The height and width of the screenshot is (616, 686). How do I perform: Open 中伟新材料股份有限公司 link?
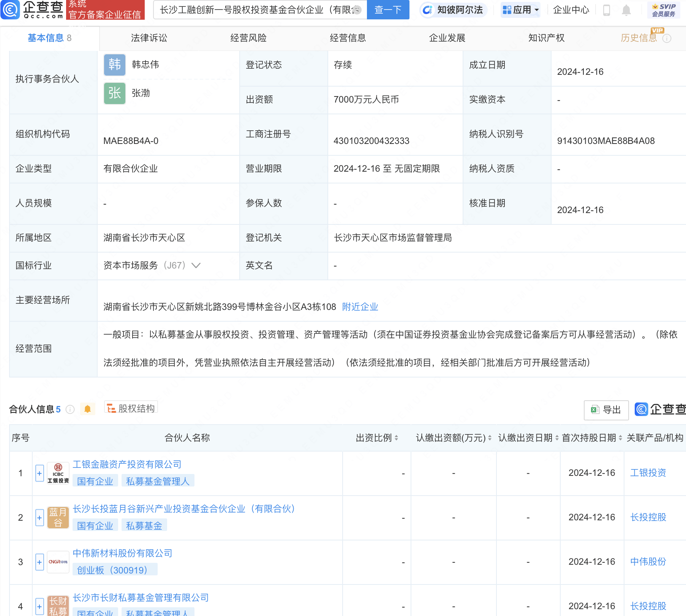pyautogui.click(x=122, y=553)
